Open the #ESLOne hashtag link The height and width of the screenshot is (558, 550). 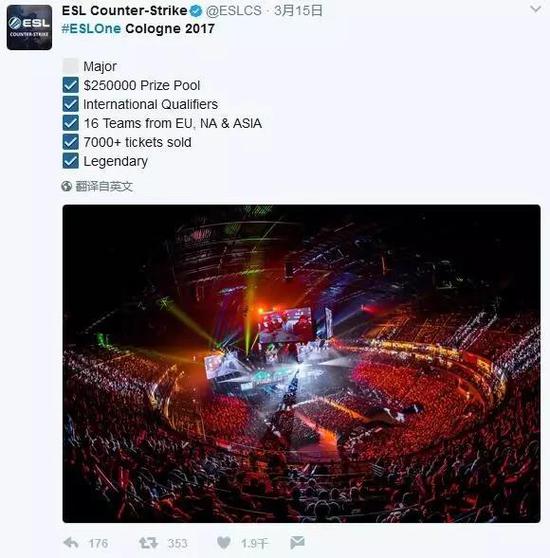tap(91, 28)
